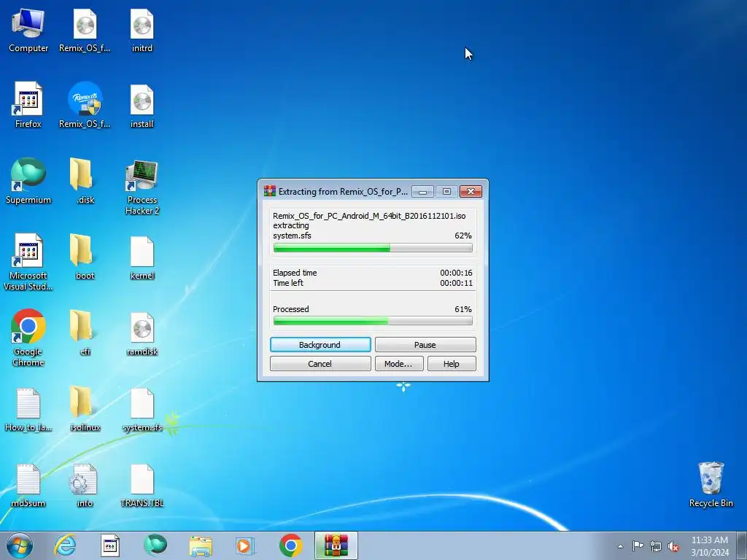Select the .disk folder icon
Viewport: 747px width, 560px height.
coord(85,182)
